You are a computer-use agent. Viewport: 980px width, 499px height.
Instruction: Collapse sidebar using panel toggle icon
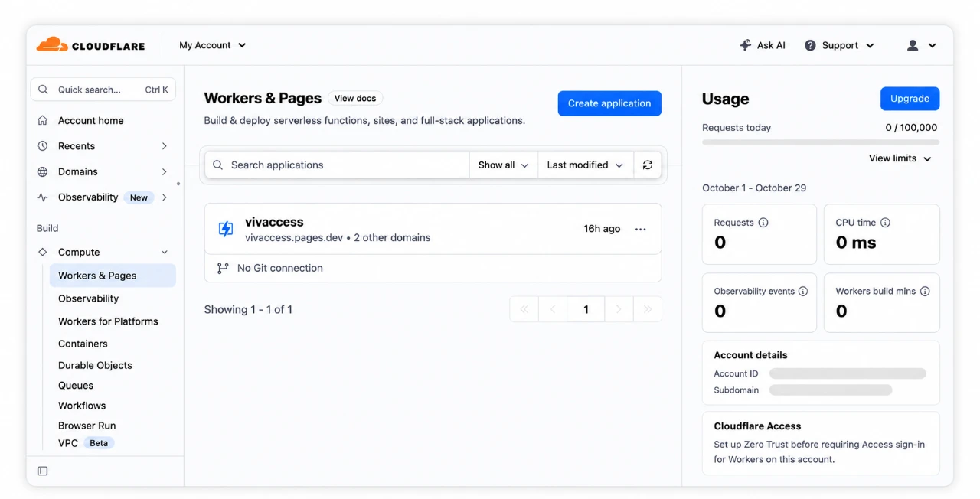click(x=43, y=471)
